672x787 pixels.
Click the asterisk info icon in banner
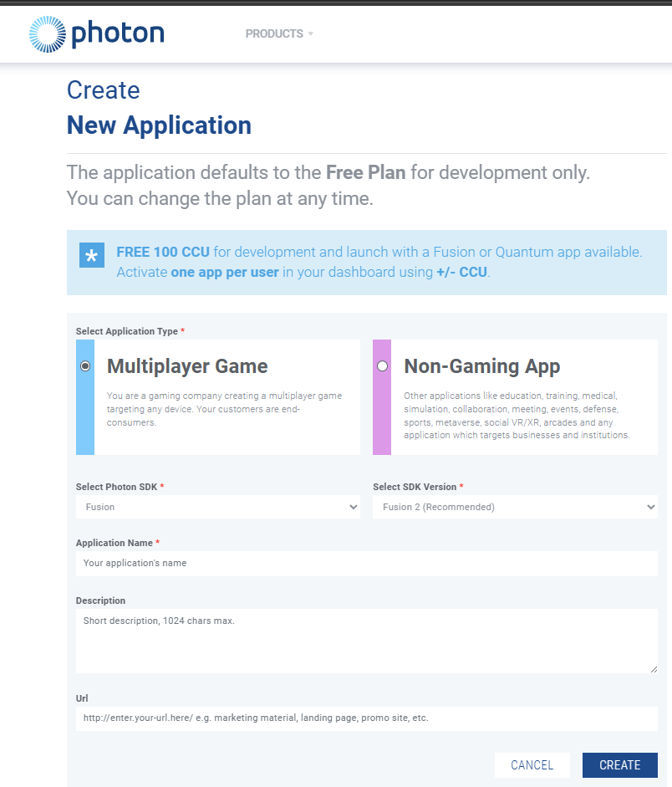(x=92, y=255)
